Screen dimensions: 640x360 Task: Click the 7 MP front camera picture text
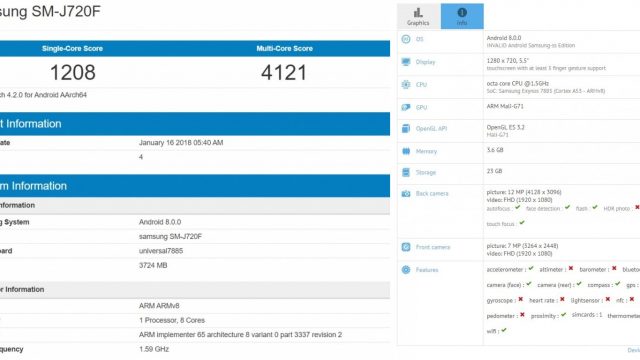pyautogui.click(x=522, y=246)
